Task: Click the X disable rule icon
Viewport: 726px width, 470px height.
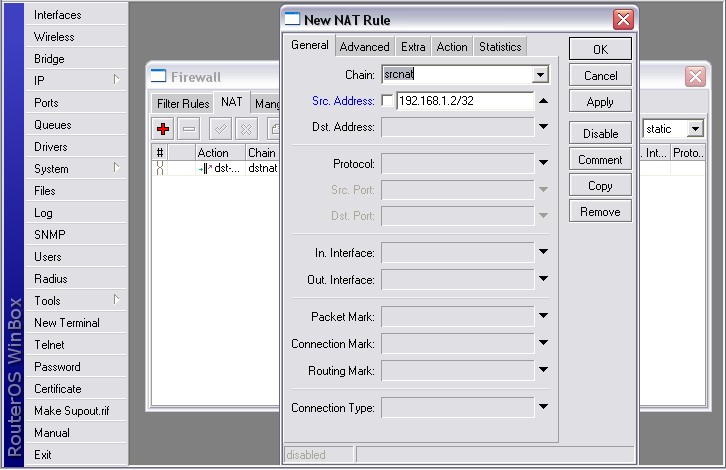Action: tap(245, 129)
